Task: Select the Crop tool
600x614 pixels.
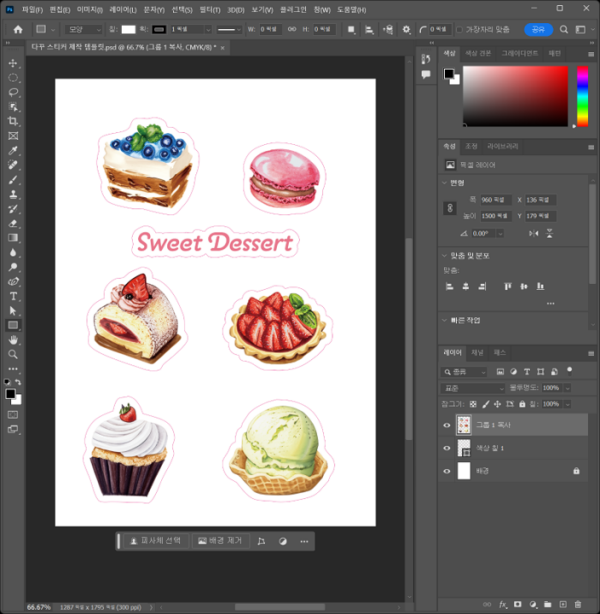Action: [13, 121]
